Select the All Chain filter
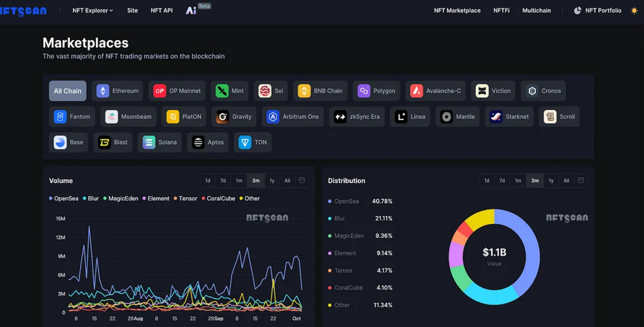The width and height of the screenshot is (644, 327). [68, 91]
